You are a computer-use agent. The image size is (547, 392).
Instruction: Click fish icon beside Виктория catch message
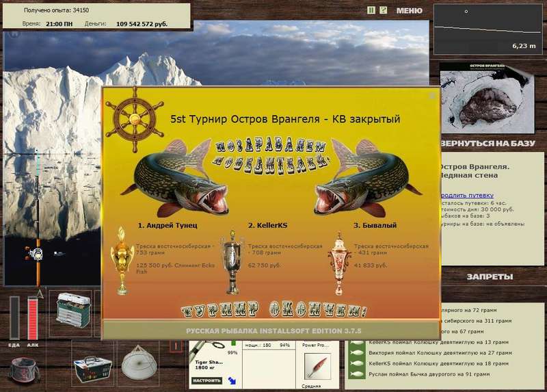click(357, 353)
